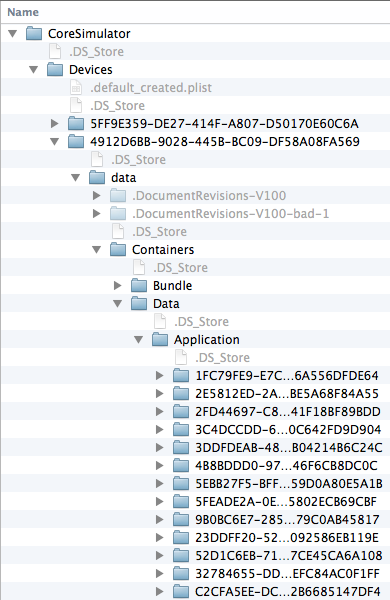This screenshot has height=600, width=390.
Task: Select the Bundle folder name
Action: click(x=173, y=285)
